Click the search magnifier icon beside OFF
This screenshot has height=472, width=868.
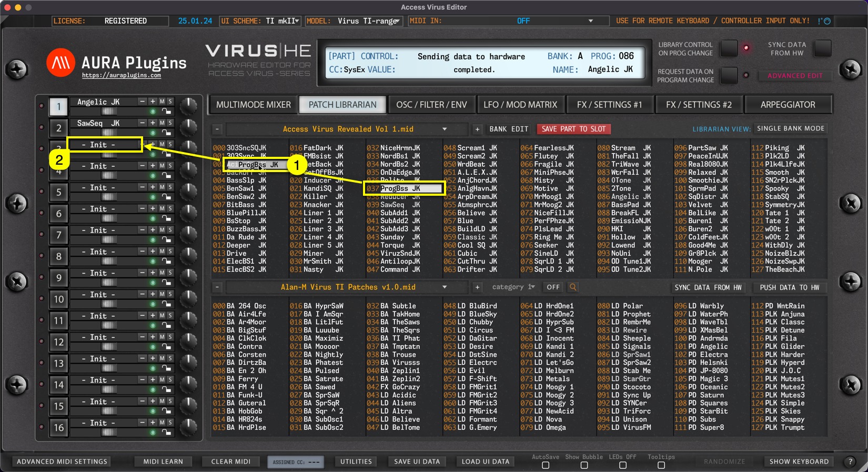573,287
